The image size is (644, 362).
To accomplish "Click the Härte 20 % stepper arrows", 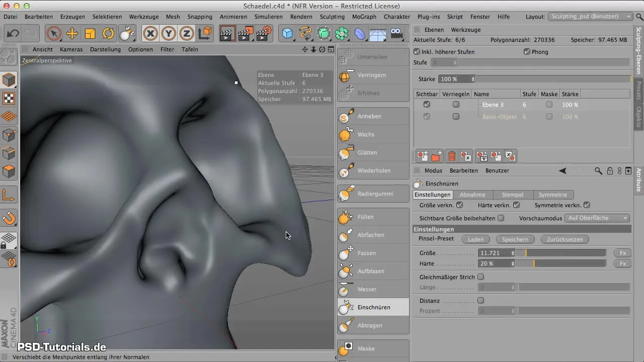I will pos(513,263).
